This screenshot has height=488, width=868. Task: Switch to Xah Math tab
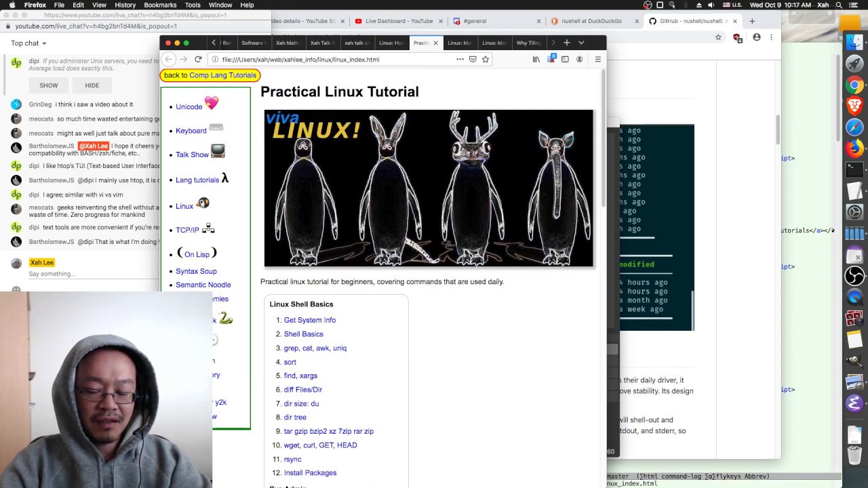(x=288, y=43)
